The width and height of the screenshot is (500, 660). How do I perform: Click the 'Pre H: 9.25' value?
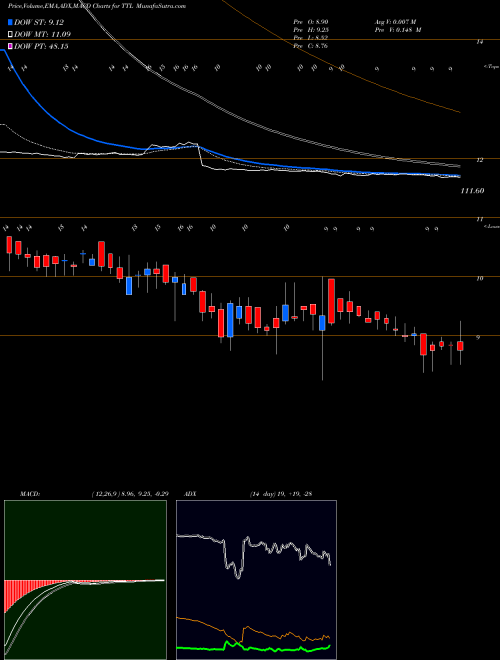pos(311,30)
